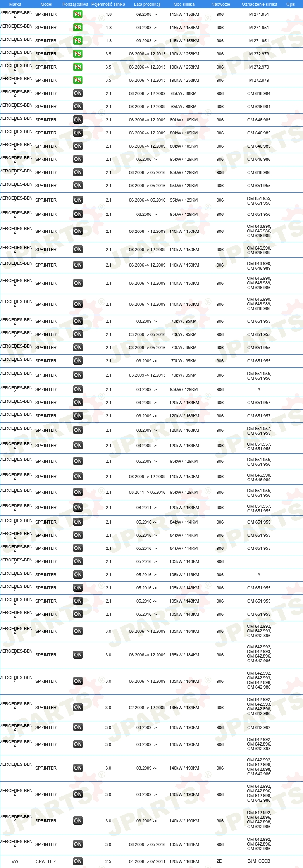Select the 08.2011 -> 05.2016 production years cell

pos(147,492)
